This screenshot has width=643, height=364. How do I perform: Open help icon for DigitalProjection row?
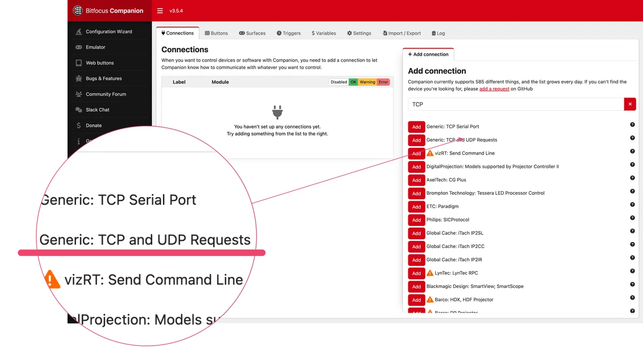632,164
